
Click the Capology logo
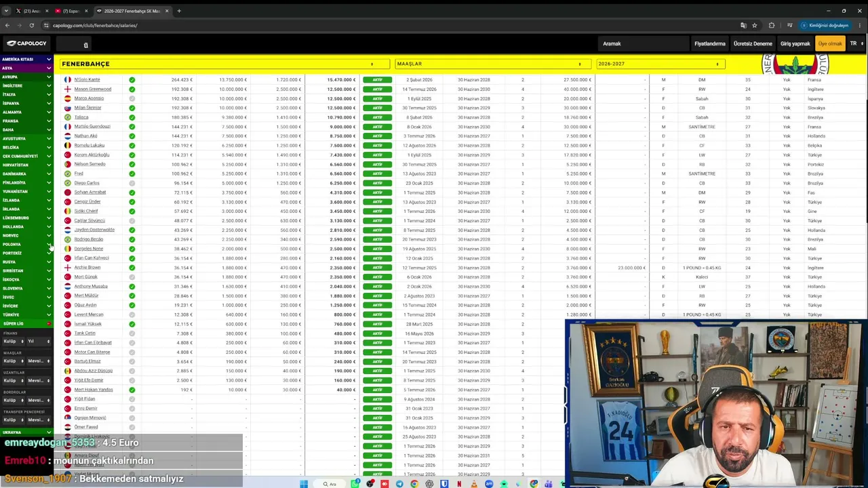pos(26,43)
